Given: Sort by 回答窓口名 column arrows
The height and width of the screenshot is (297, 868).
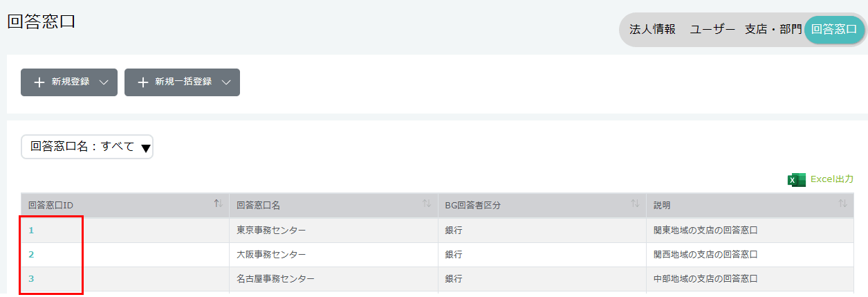Looking at the screenshot, I should [x=427, y=204].
